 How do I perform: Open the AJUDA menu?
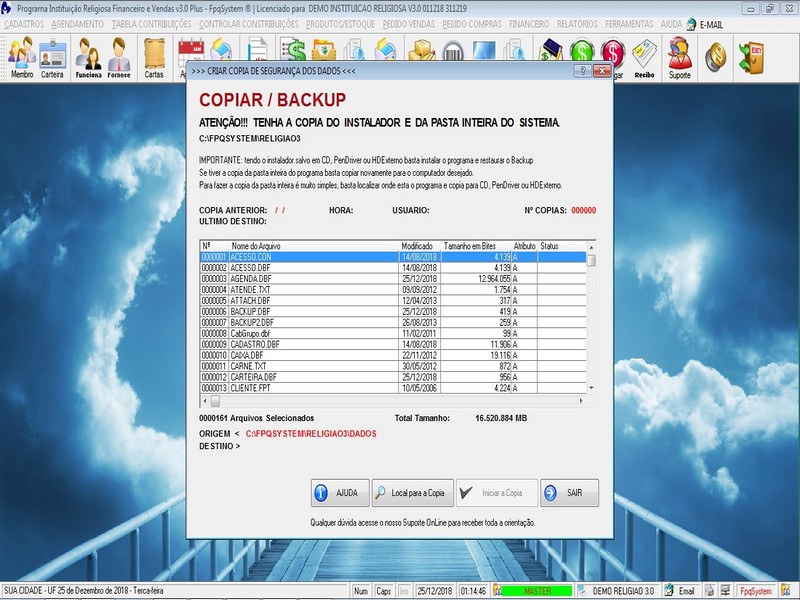(x=671, y=24)
